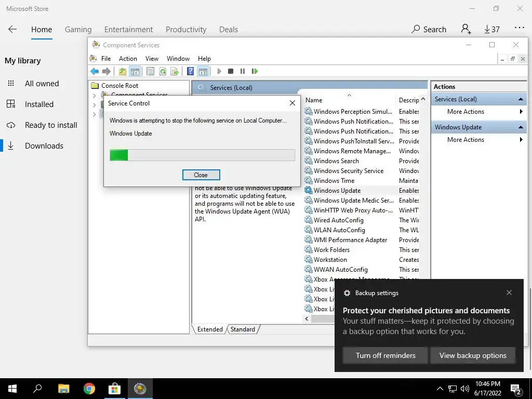
Task: Open the View menu
Action: tap(152, 59)
